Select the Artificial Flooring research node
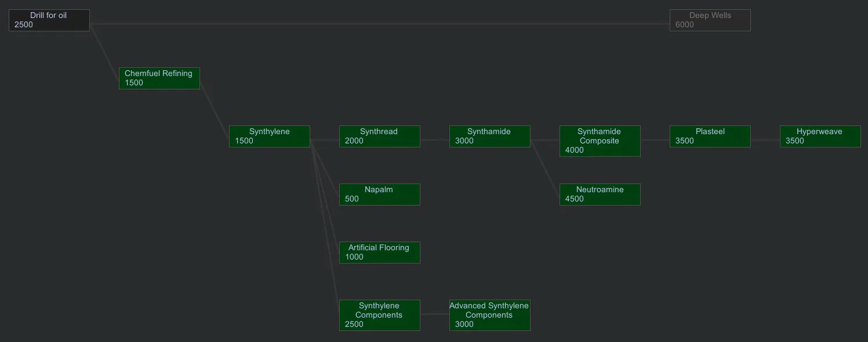 click(x=380, y=253)
